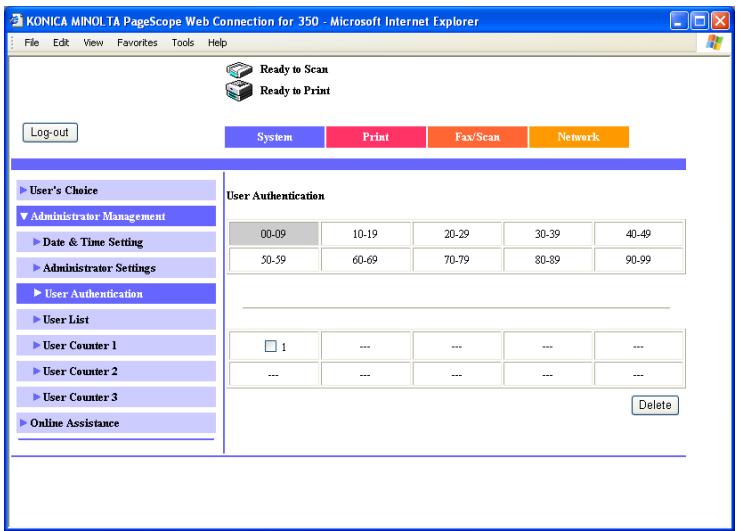Click arrow beside User List
The width and height of the screenshot is (737, 531).
click(x=37, y=320)
